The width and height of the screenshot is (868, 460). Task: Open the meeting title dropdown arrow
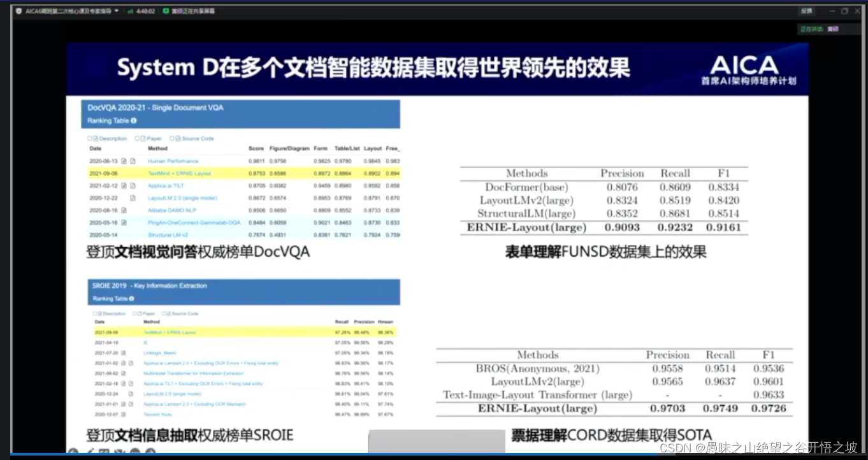coord(117,11)
